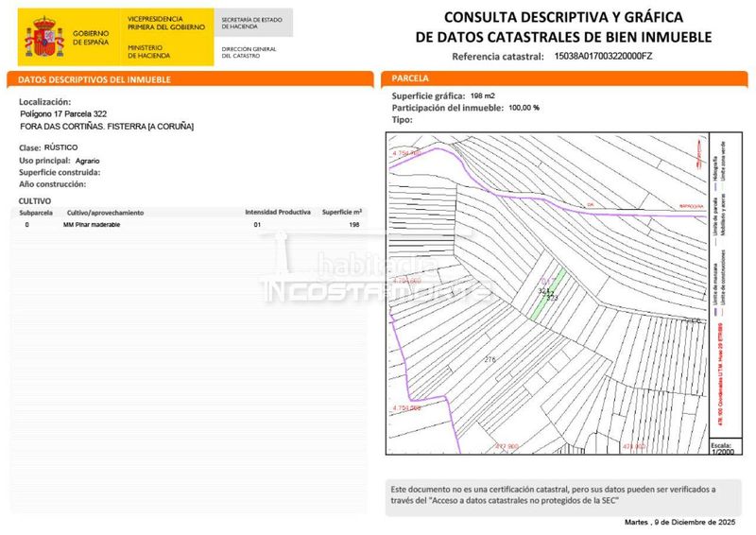The image size is (756, 535).
Task: Click 'SECRETARÍA DE ESTADO DE HACIENDA' label
Action: 251,23
